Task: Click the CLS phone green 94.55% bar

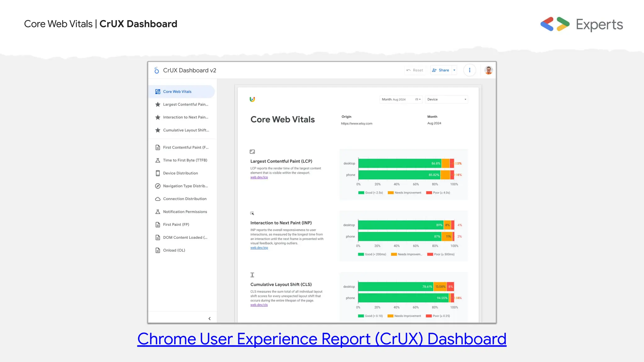Action: tap(403, 298)
